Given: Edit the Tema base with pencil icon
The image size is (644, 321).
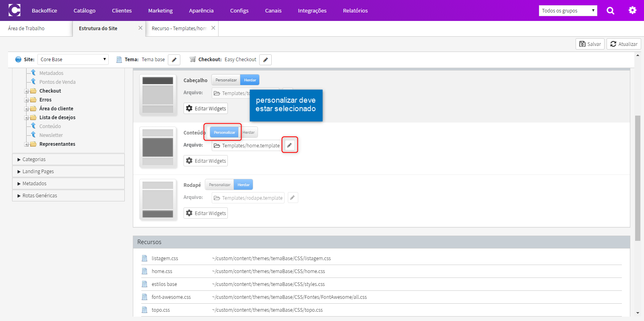Looking at the screenshot, I should point(174,60).
